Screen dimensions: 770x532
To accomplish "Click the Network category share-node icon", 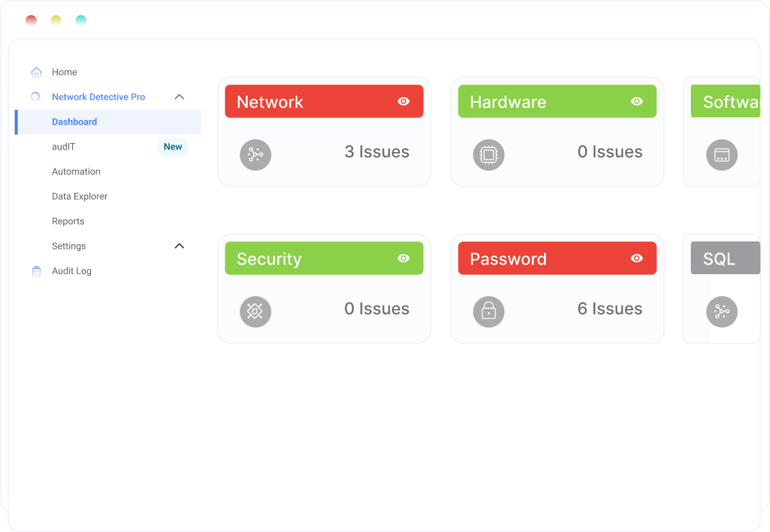I will coord(255,155).
